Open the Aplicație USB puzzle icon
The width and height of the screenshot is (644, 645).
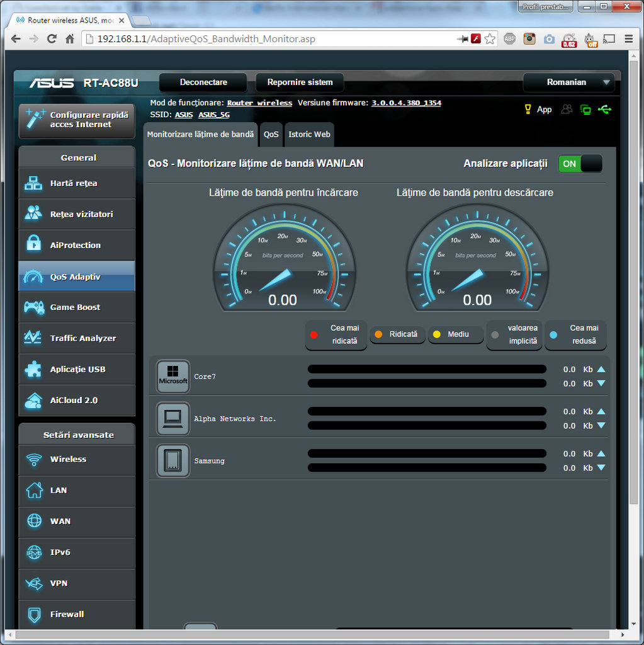coord(33,369)
